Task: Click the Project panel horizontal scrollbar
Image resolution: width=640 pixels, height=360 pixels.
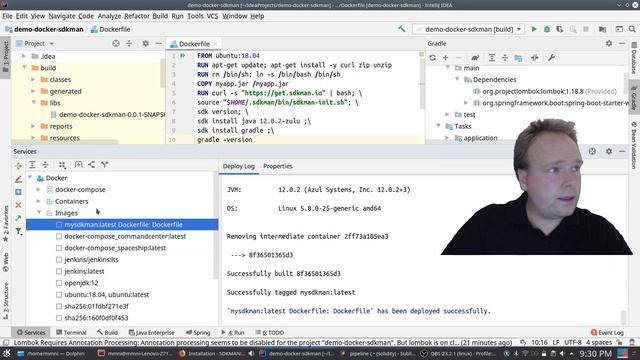Action: pyautogui.click(x=65, y=142)
